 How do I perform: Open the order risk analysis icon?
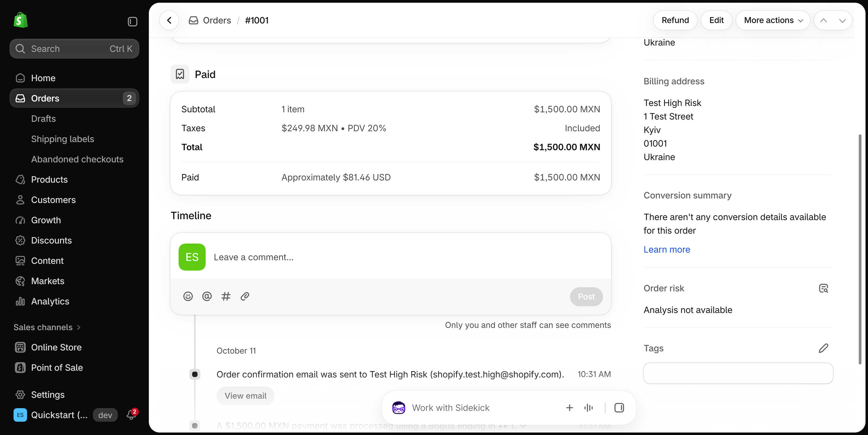[824, 289]
